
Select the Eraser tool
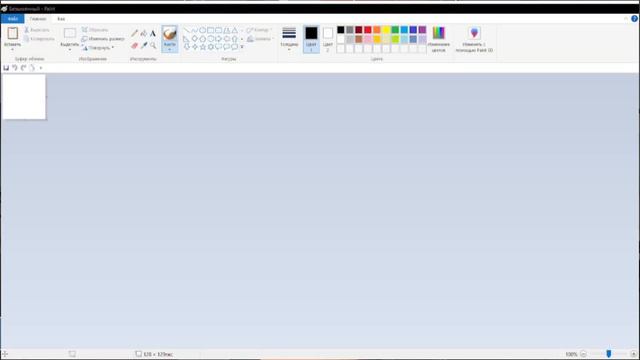[134, 45]
